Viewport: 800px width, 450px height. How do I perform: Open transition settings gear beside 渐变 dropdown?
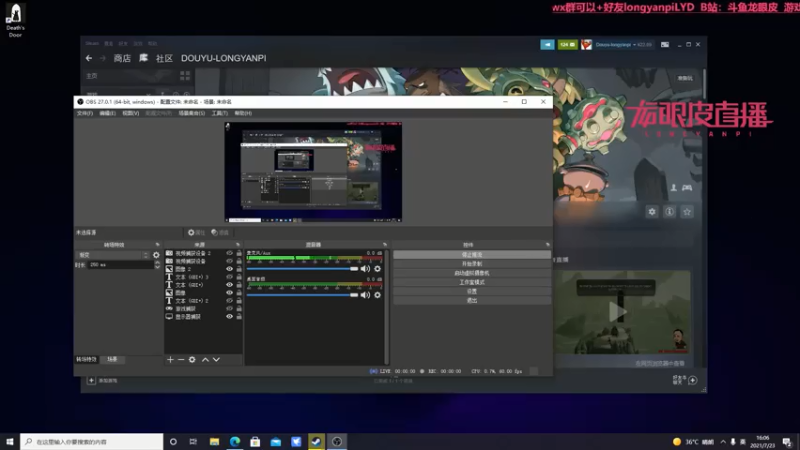[156, 255]
